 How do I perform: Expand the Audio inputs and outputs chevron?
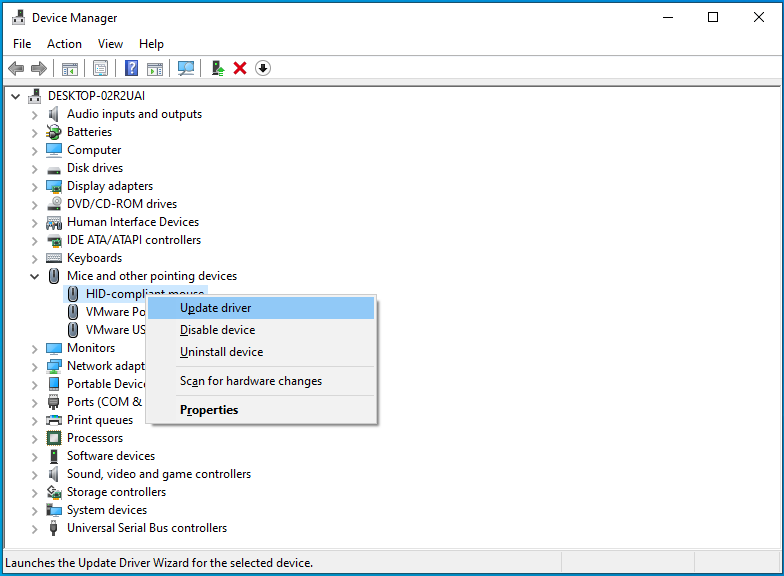point(34,115)
